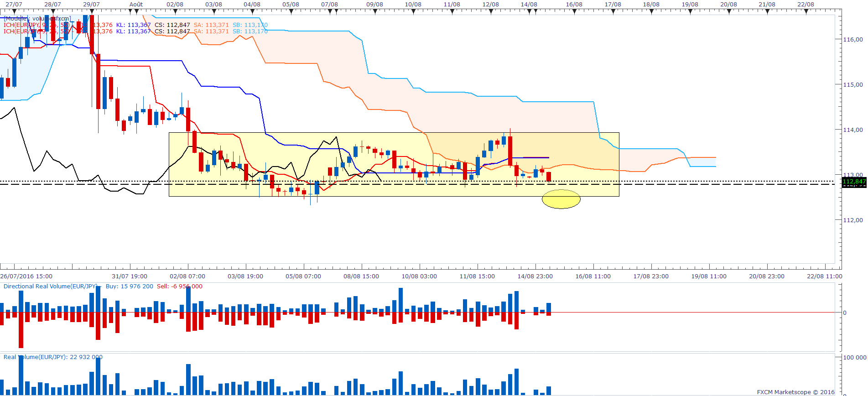Click the 20/08 23:00 time label
The image size is (868, 396).
[767, 276]
